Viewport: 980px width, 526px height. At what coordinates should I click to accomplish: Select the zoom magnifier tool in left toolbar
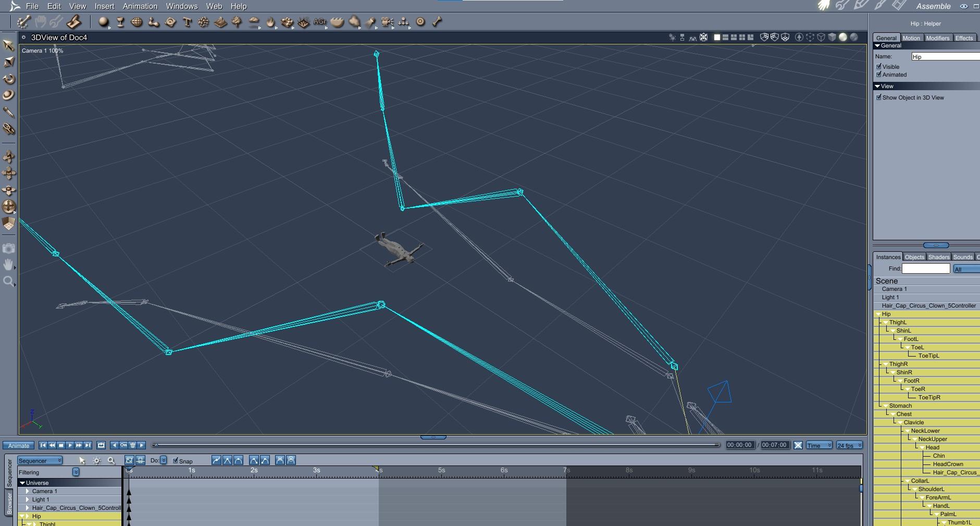pos(8,282)
